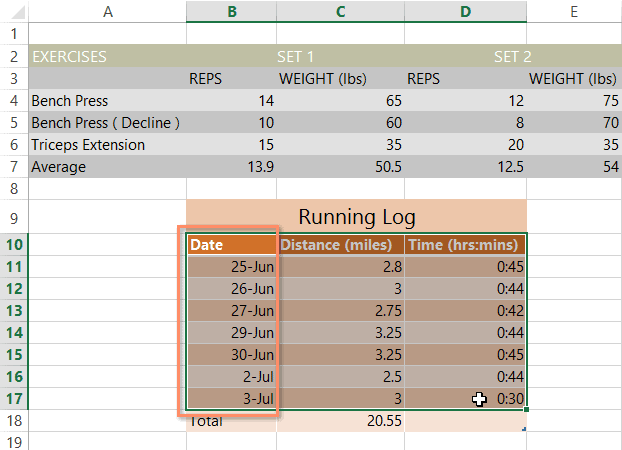Select the Triceps Extension cell
Screen dimensions: 622x450
[x=106, y=145]
